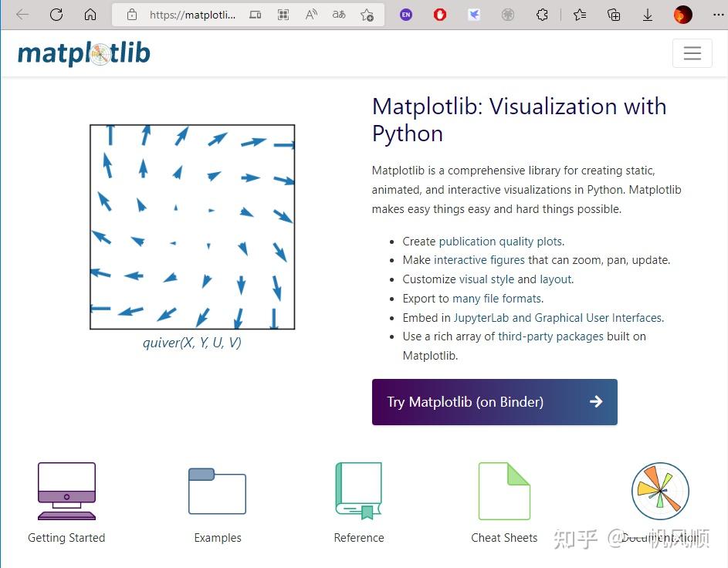Viewport: 728px width, 568px height.
Task: Click the matplotlib logo in the header
Action: point(83,53)
